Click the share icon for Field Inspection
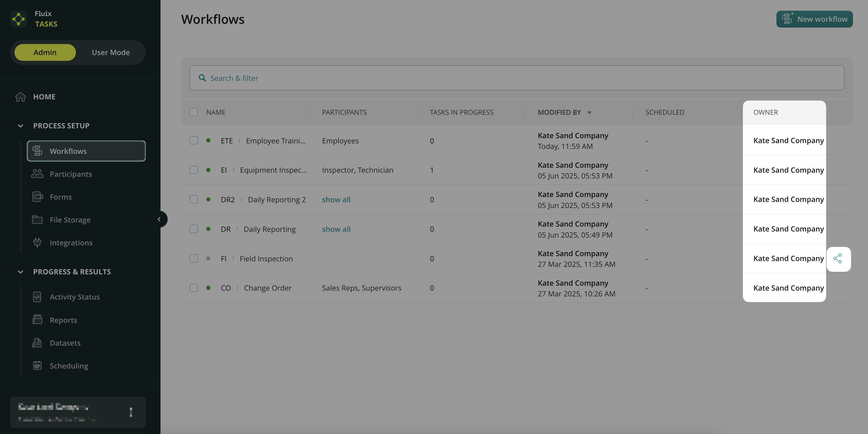The image size is (868, 434). (x=838, y=259)
